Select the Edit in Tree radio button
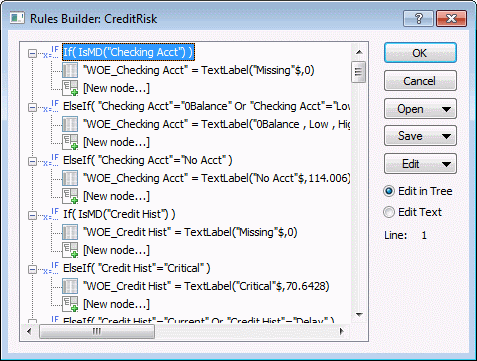Screen dimensions: 477x361 pyautogui.click(x=389, y=191)
